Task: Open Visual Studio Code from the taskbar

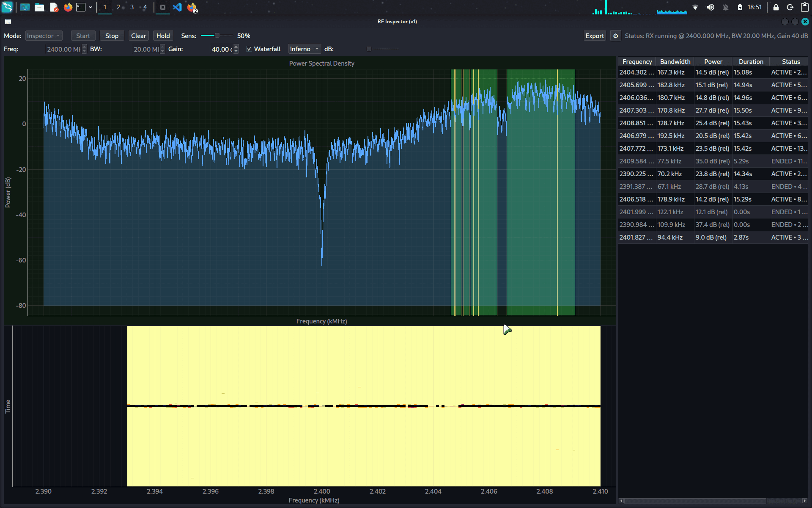Action: (177, 7)
